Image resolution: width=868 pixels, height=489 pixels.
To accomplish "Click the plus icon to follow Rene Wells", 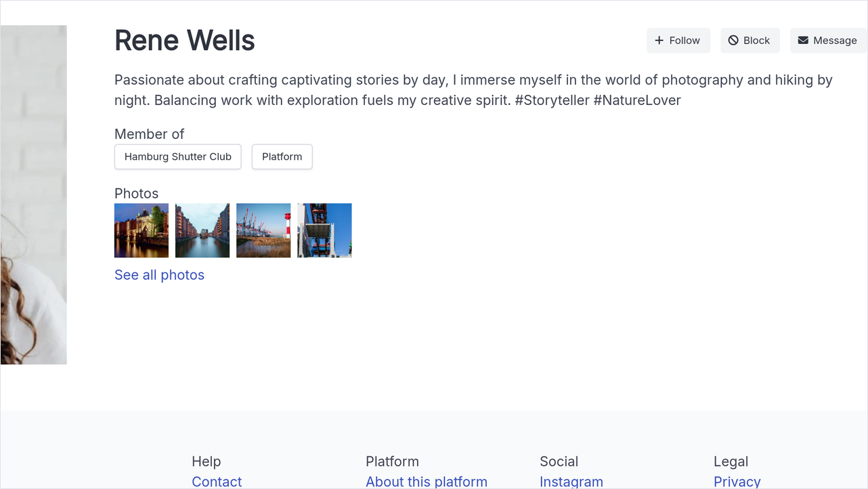I will [659, 41].
